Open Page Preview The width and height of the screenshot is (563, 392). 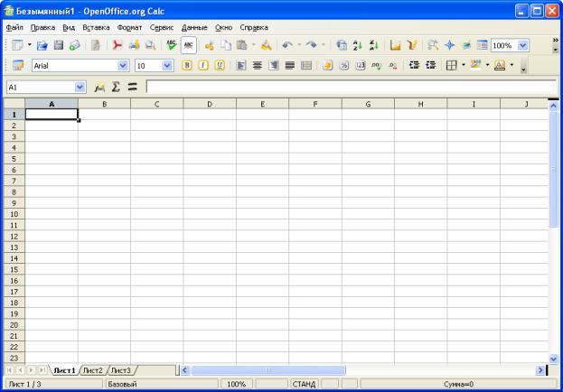point(150,45)
